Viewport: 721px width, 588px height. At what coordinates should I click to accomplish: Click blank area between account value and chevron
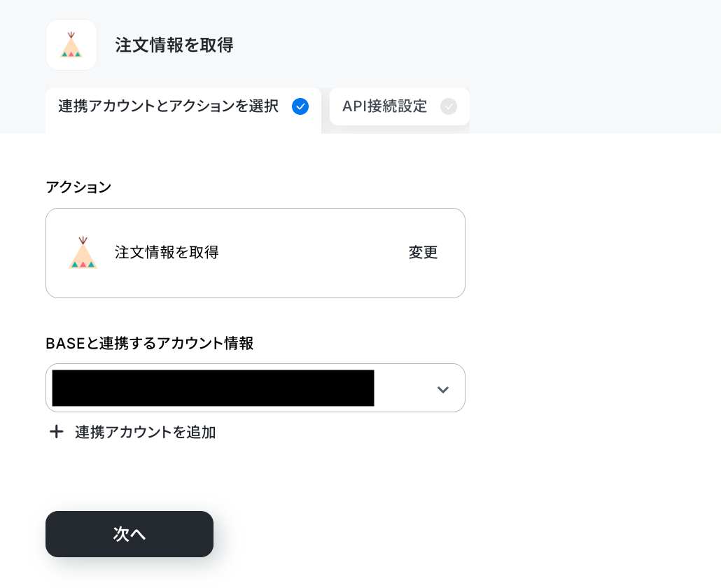(x=405, y=388)
